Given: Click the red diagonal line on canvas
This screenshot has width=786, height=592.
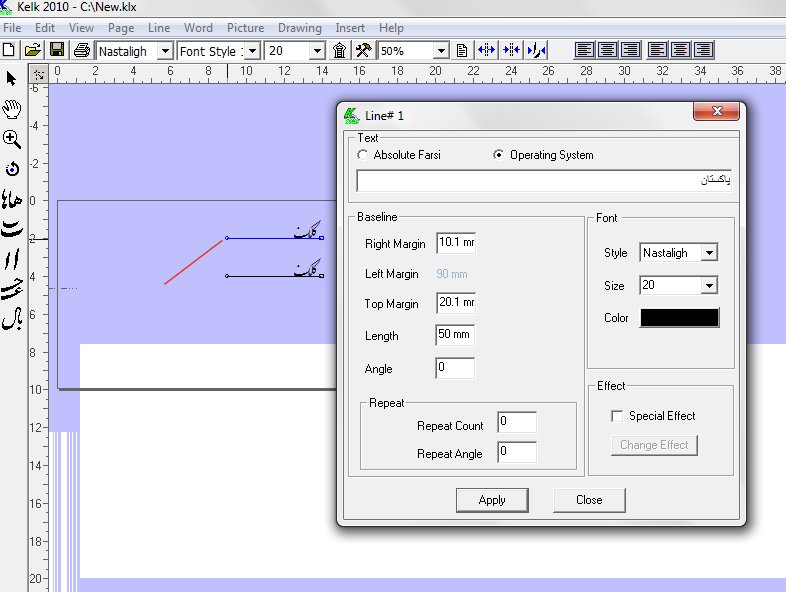Looking at the screenshot, I should [x=193, y=262].
